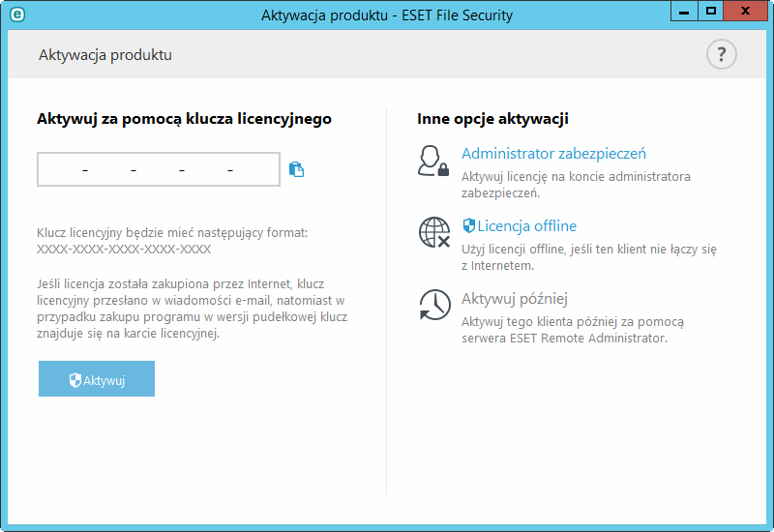Viewport: 774px width, 532px height.
Task: Close the Aktywacja produktu window
Action: coord(745,12)
